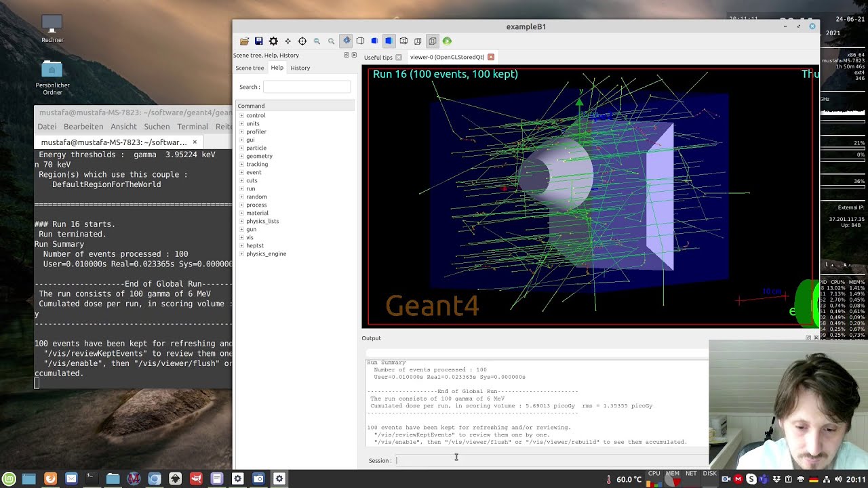Viewport: 868px width, 488px height.
Task: Click the Command column header
Action: coord(295,106)
